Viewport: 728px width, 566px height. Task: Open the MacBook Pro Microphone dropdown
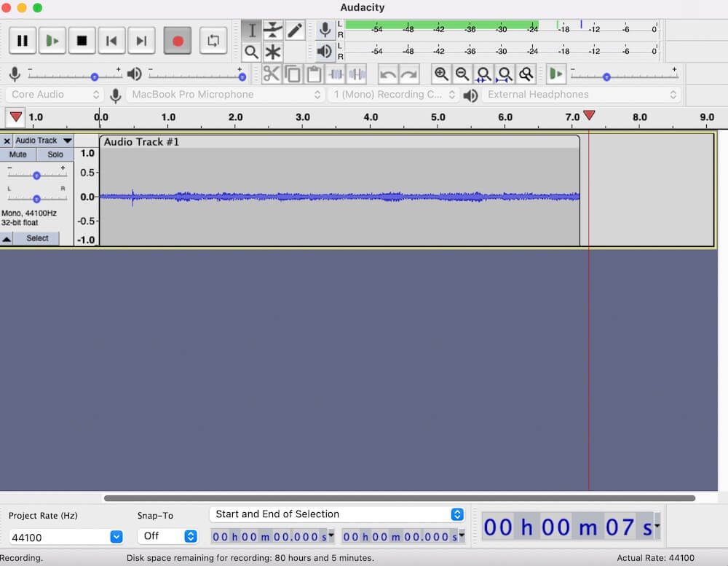coord(225,95)
